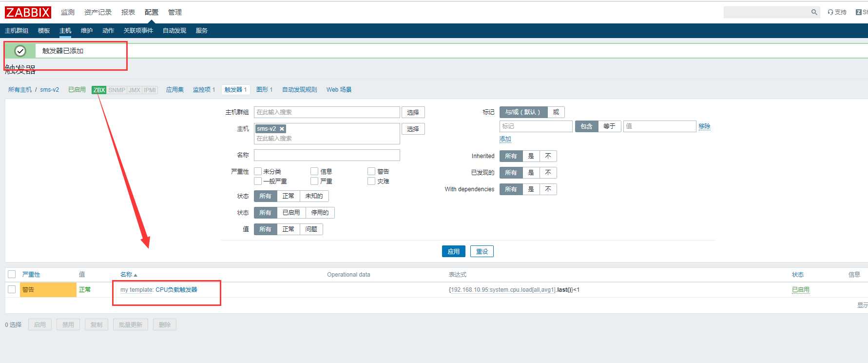This screenshot has height=363, width=868.
Task: Open the 资产记录 top menu
Action: click(98, 12)
